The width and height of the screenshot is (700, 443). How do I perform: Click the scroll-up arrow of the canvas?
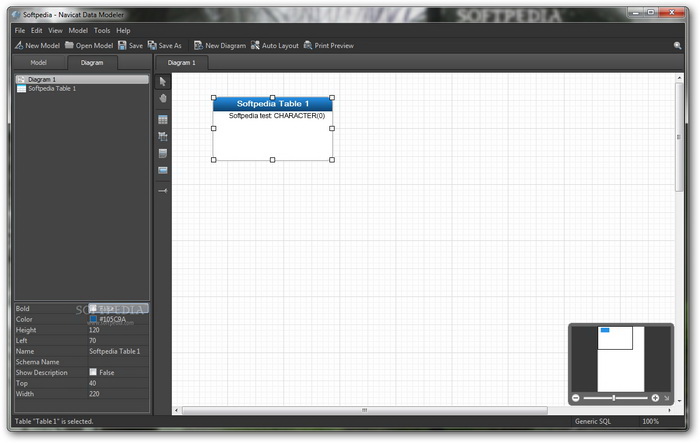tap(679, 78)
